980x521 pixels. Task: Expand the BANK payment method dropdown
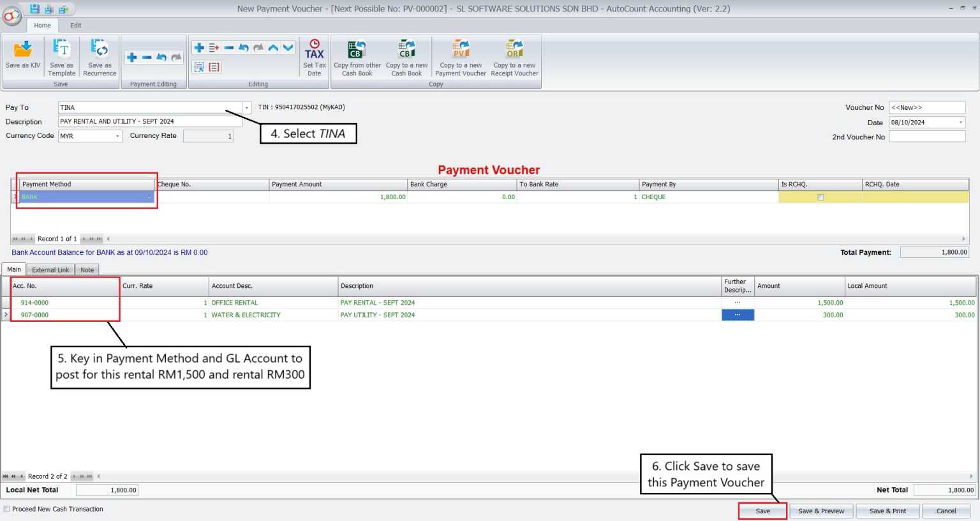coord(149,197)
